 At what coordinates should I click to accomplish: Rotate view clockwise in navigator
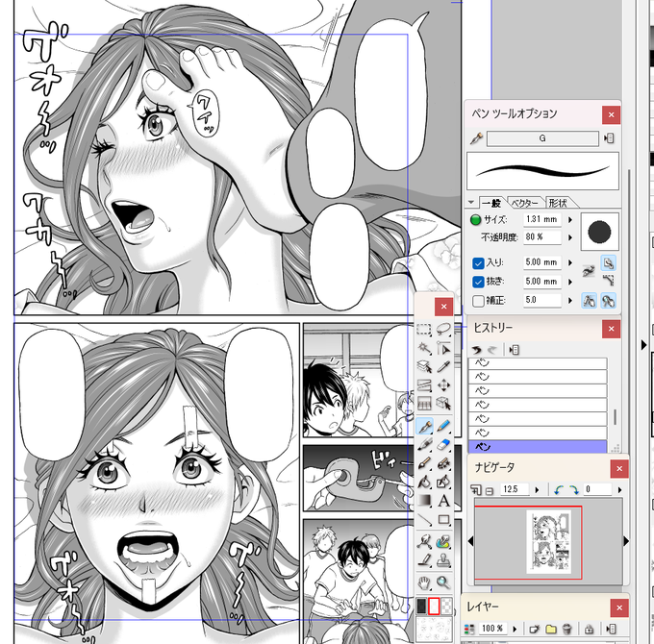point(574,490)
